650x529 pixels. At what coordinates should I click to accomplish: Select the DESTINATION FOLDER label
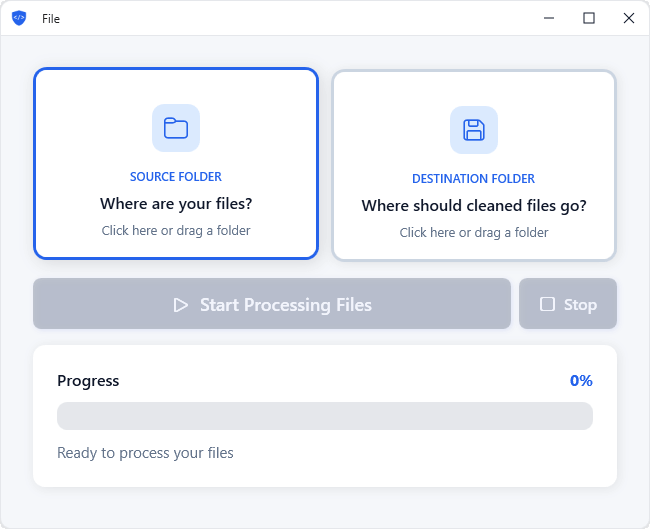click(474, 179)
